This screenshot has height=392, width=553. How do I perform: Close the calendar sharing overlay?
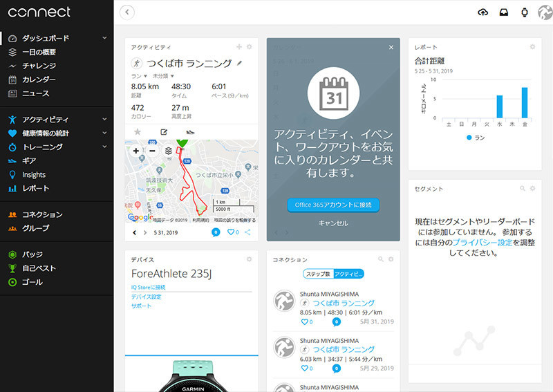[391, 47]
